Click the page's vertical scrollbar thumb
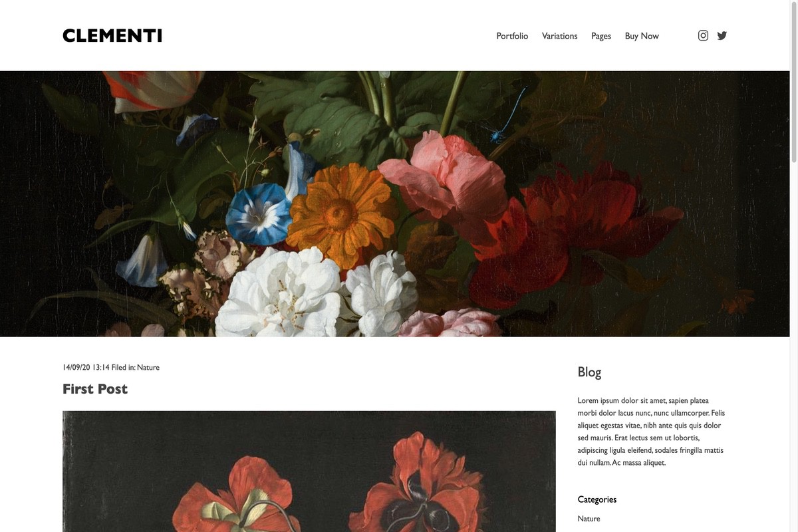 pyautogui.click(x=793, y=82)
